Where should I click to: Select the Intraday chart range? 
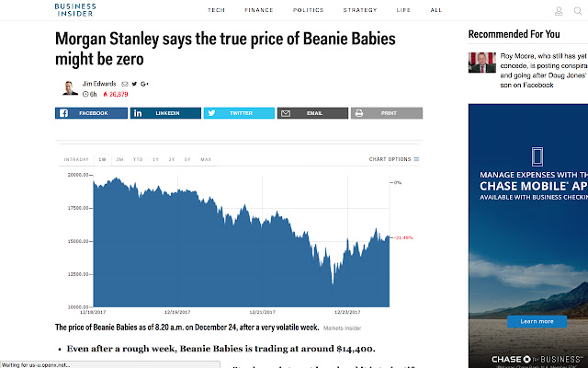click(76, 159)
